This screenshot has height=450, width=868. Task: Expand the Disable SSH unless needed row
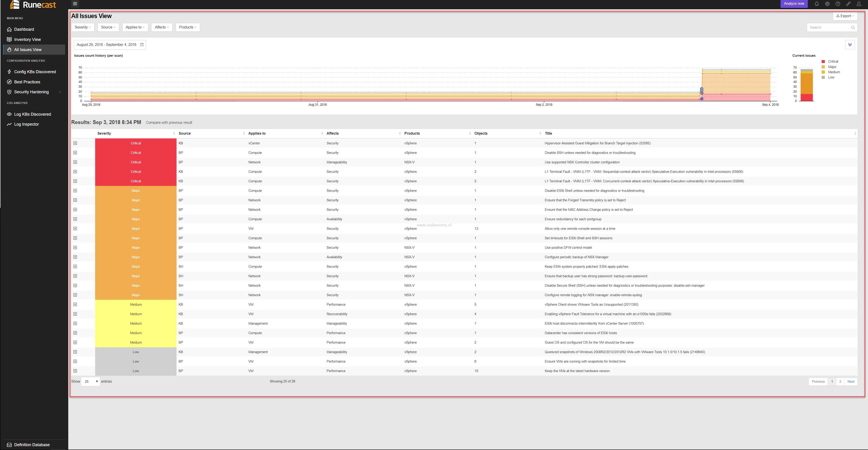75,152
